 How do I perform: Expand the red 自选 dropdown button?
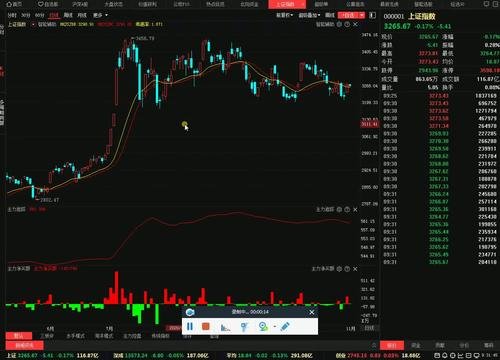pos(351,15)
